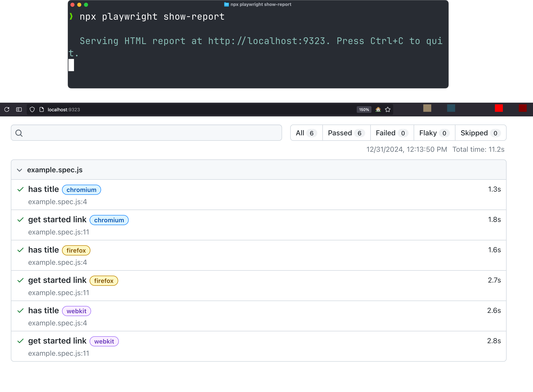533x392 pixels.
Task: Click the passed checkmark of has title chromium
Action: tap(21, 189)
